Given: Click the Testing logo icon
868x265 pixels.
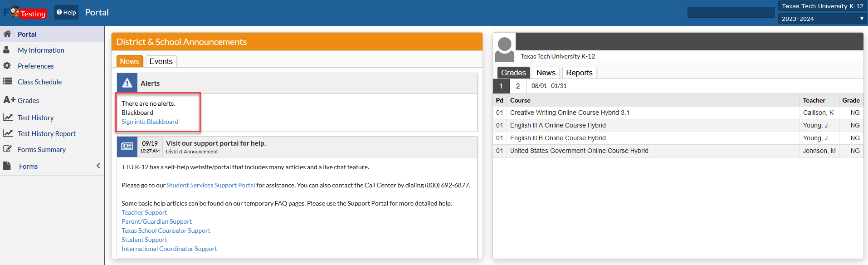Looking at the screenshot, I should click(24, 12).
